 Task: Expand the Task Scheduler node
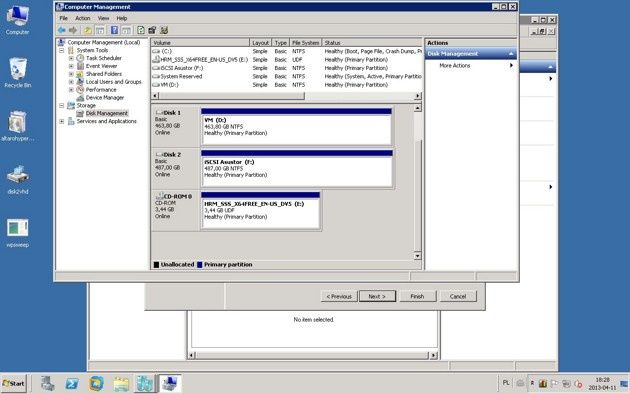tap(71, 58)
